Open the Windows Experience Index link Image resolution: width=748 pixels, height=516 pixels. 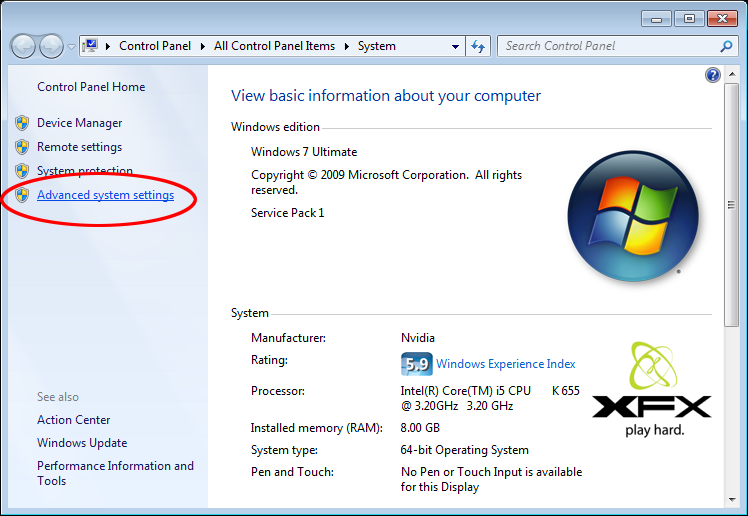click(x=506, y=364)
